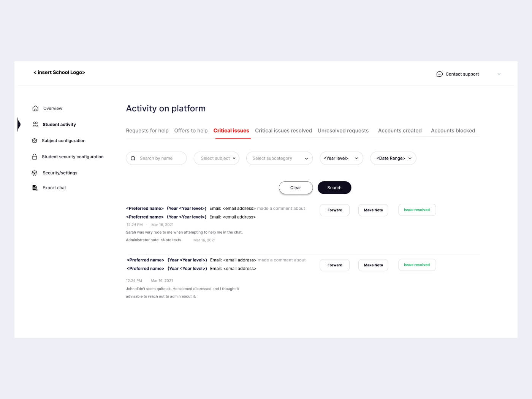This screenshot has width=532, height=399.
Task: Click the magnifier icon in the name search
Action: tap(133, 158)
